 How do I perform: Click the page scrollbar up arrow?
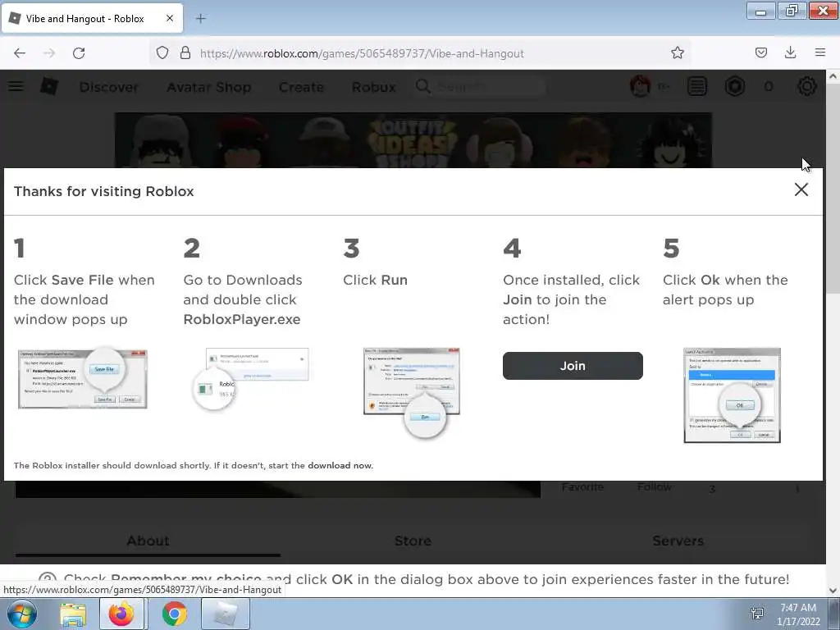(x=833, y=76)
